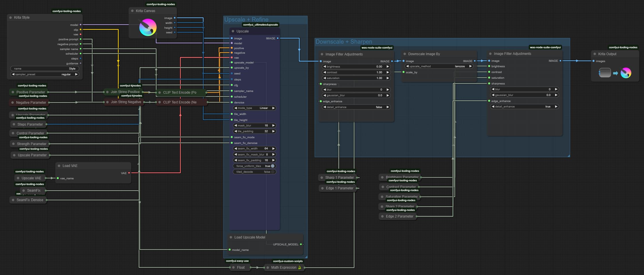Click the name field in Krita Style
Viewport: 644px width, 275px height.
(x=45, y=69)
